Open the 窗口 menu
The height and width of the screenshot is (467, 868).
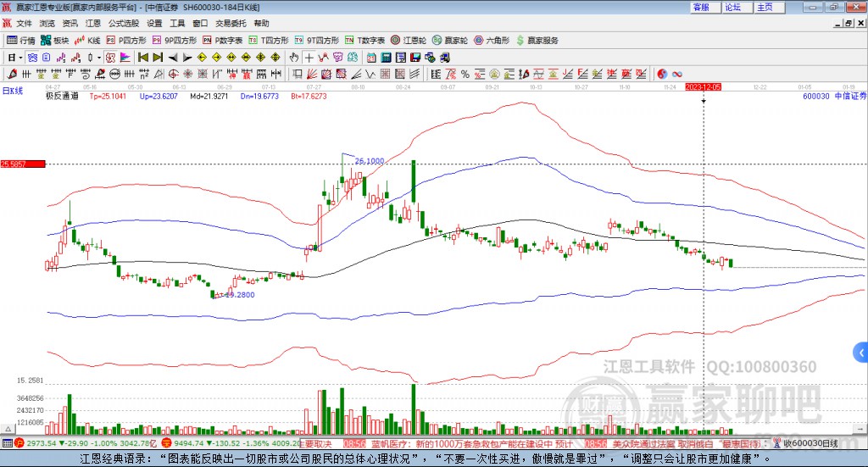200,23
